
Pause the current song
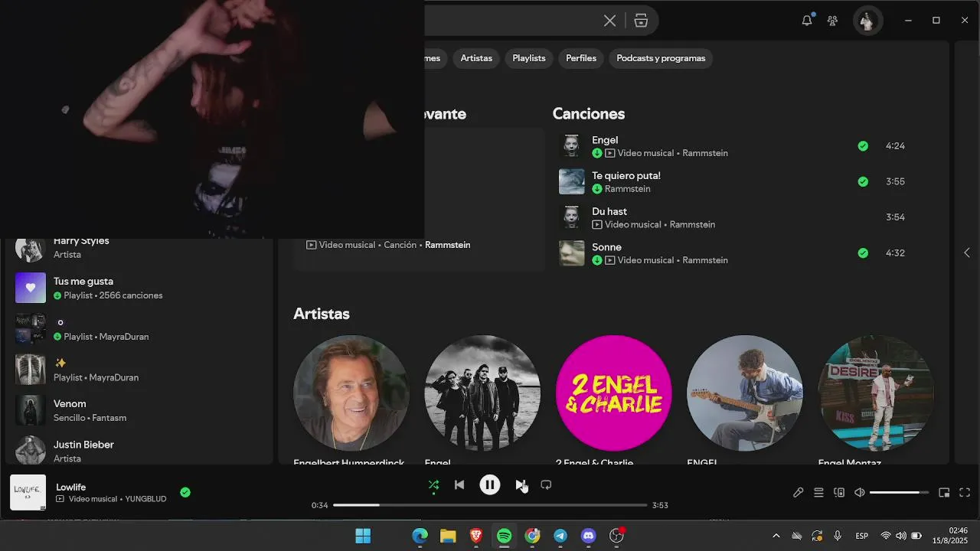click(490, 485)
